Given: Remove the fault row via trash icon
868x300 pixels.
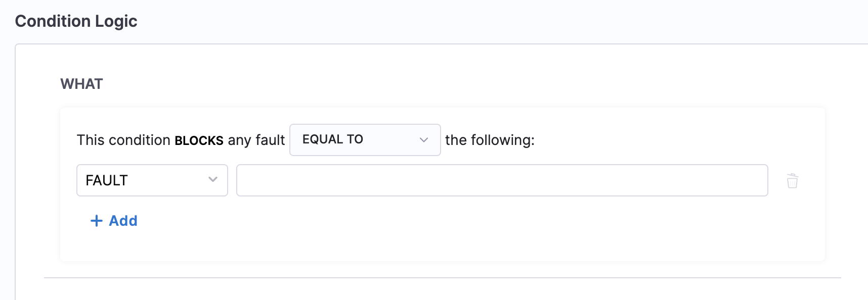Looking at the screenshot, I should (792, 180).
